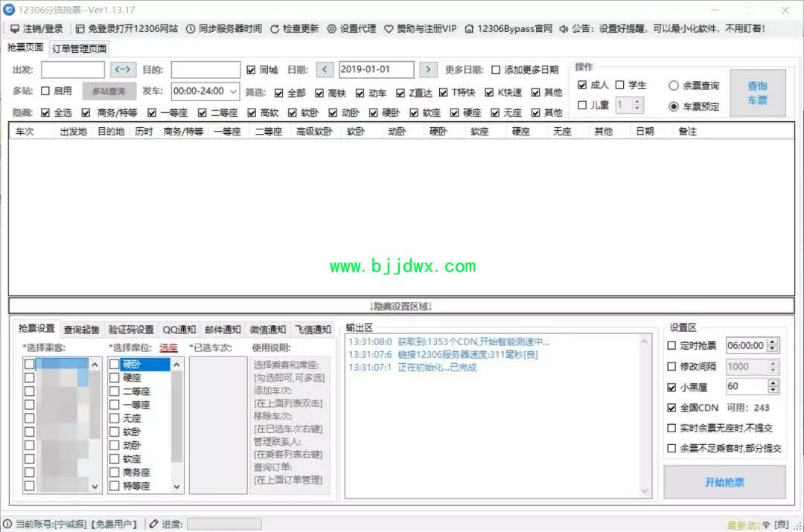Viewport: 804px width, 532px height.
Task: Adjust the 修改间隔 value stepper
Action: pyautogui.click(x=773, y=367)
